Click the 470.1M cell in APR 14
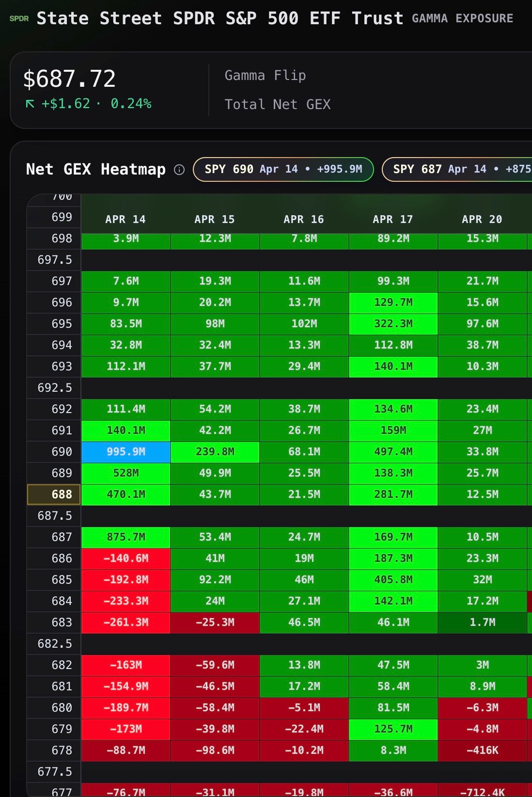The image size is (532, 797). point(126,494)
